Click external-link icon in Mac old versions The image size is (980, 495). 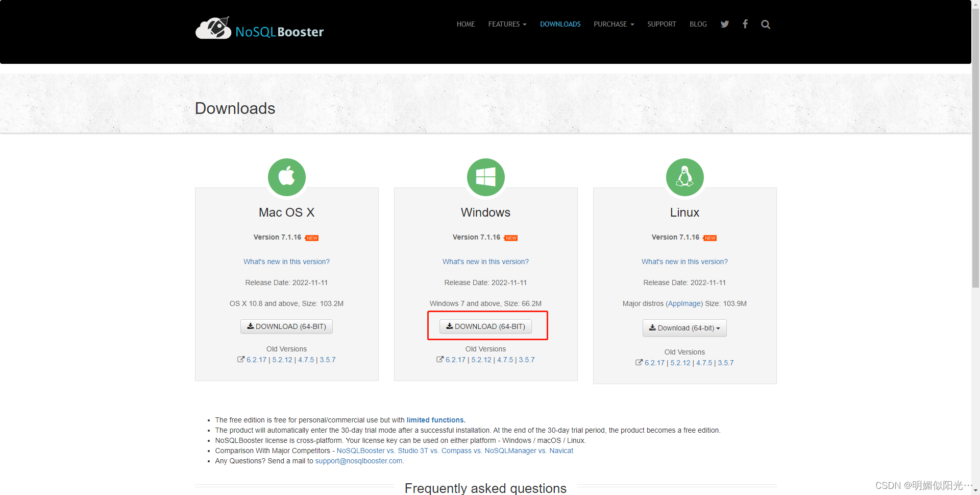click(x=241, y=360)
